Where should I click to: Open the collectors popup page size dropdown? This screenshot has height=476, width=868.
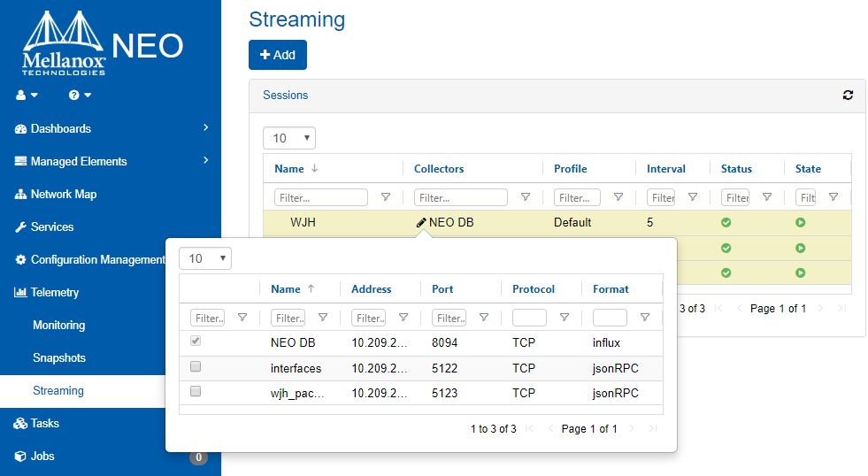pyautogui.click(x=205, y=258)
